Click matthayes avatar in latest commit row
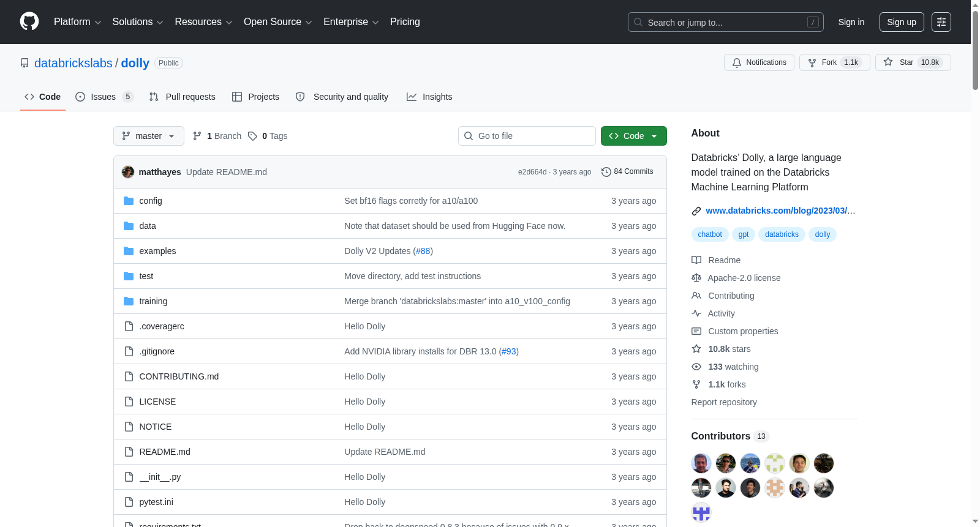 [x=128, y=172]
